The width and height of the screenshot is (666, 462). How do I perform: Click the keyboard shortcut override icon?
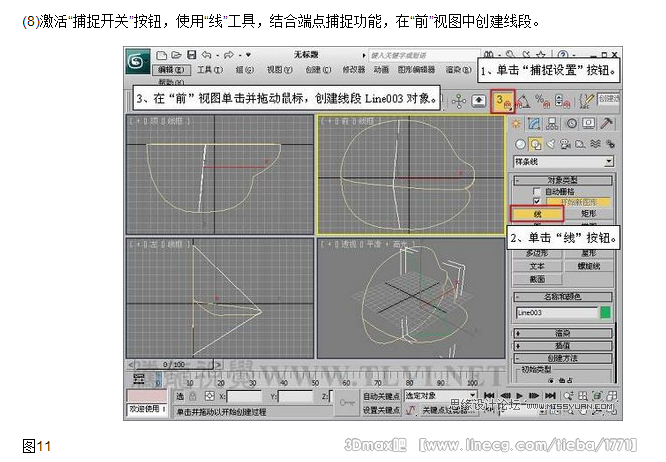coord(479,101)
